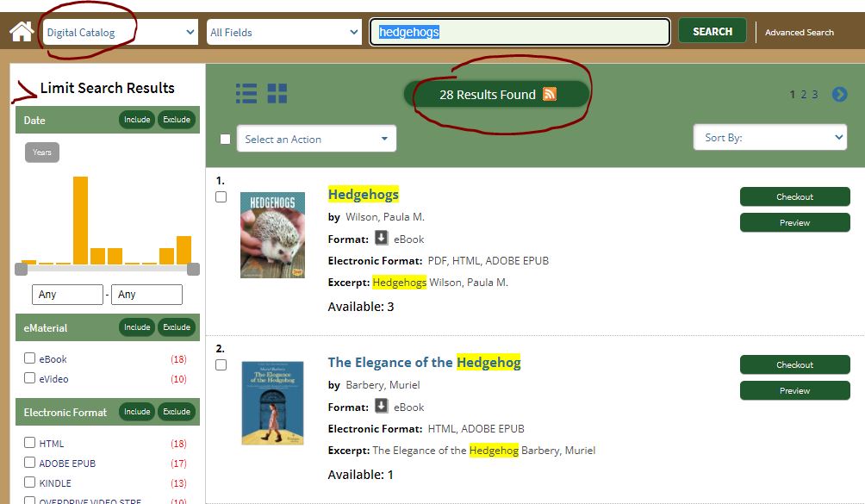The height and width of the screenshot is (504, 865).
Task: Click the tallest bar in date histogram
Action: (80, 220)
